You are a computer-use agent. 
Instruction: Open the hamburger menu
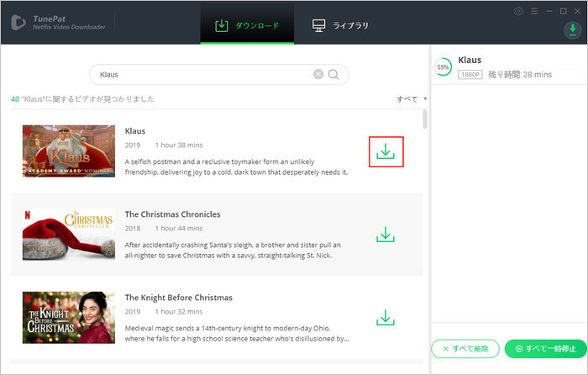[534, 11]
